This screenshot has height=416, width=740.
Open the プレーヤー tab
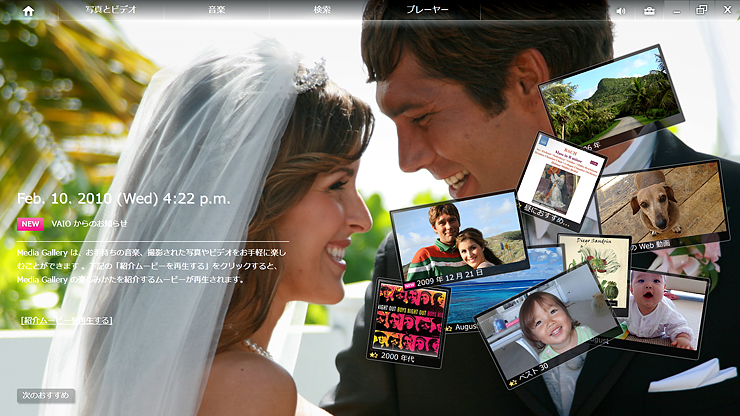[x=427, y=10]
